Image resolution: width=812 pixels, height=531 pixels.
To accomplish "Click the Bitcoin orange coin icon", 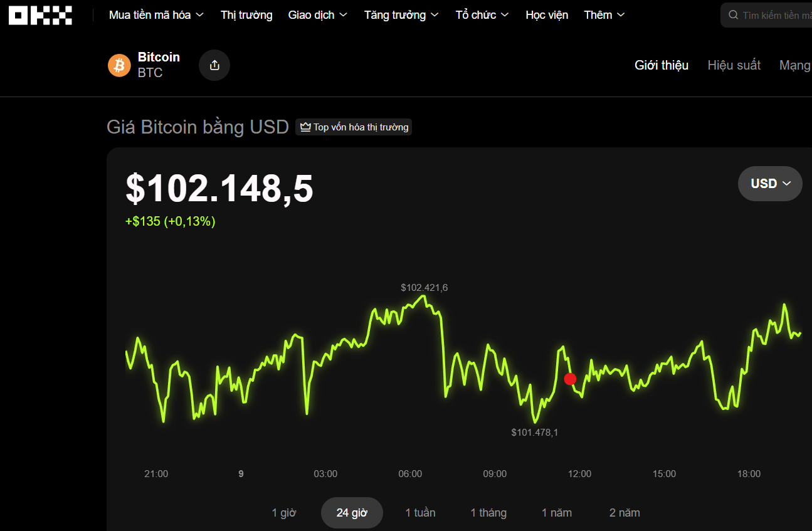I will coord(119,65).
